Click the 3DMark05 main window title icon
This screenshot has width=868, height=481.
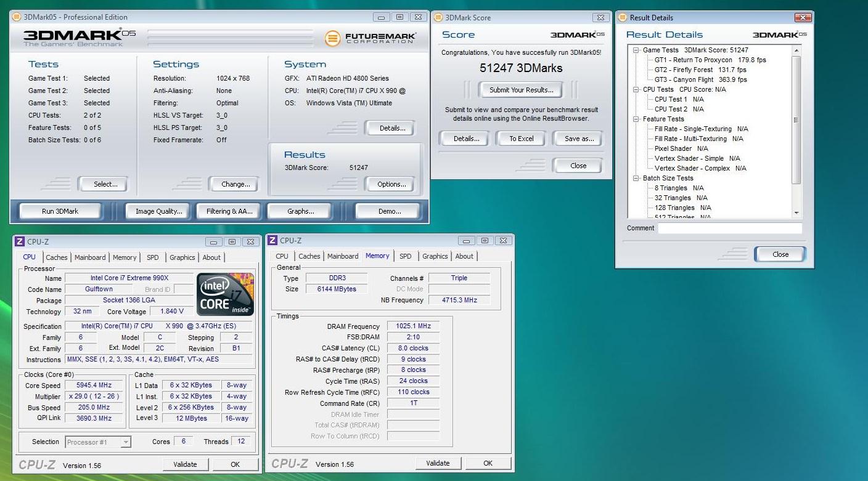coord(16,17)
